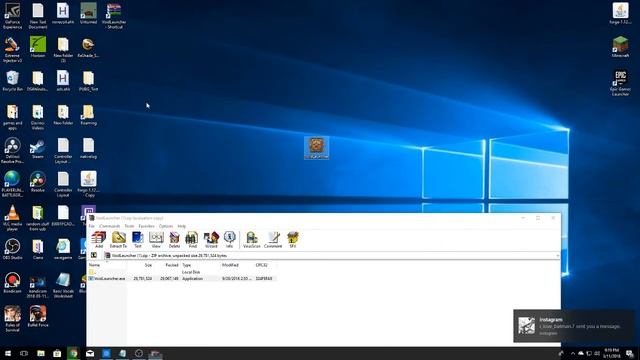Open Chrome from the taskbar
This screenshot has height=360, width=640.
point(73,353)
